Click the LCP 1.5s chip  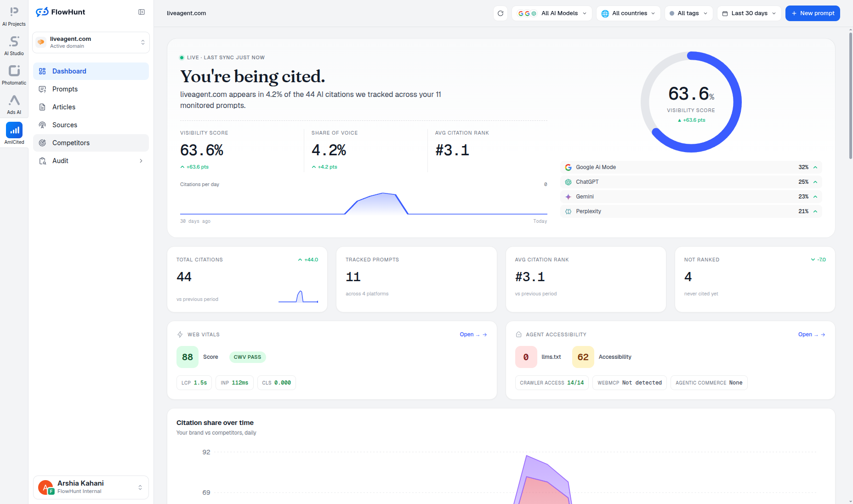click(x=194, y=383)
